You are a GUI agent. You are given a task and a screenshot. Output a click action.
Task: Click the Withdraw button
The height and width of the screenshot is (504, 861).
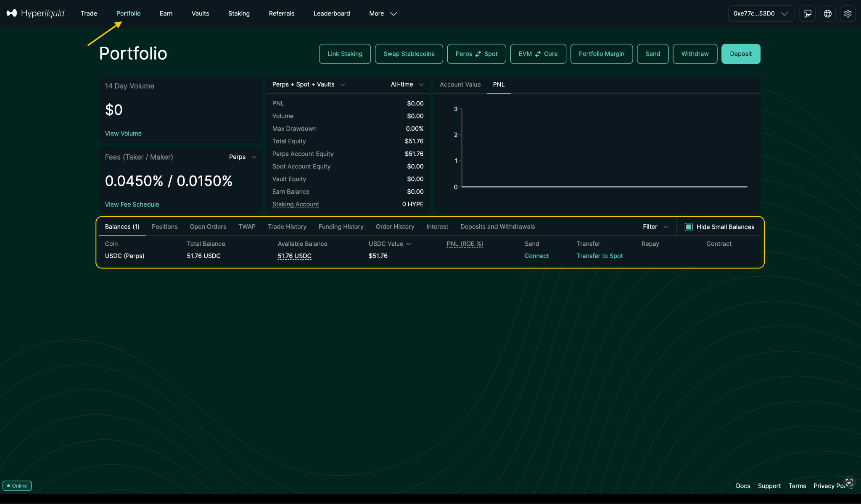coord(695,54)
